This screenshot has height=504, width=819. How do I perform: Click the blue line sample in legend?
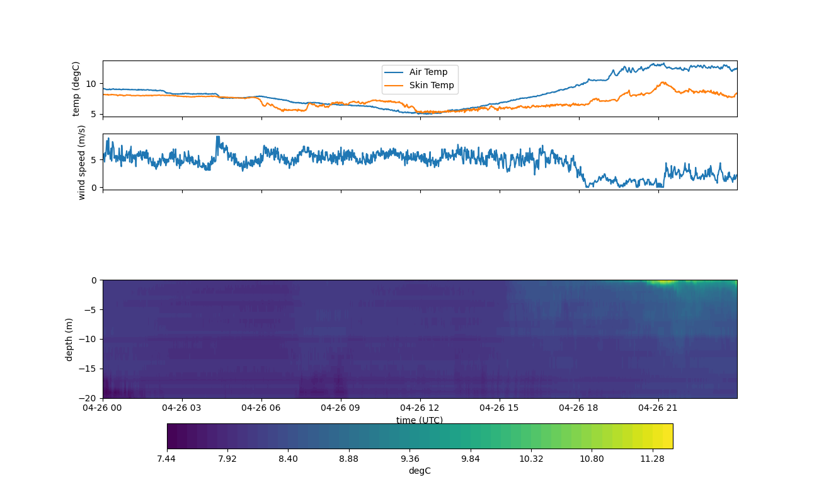point(394,72)
